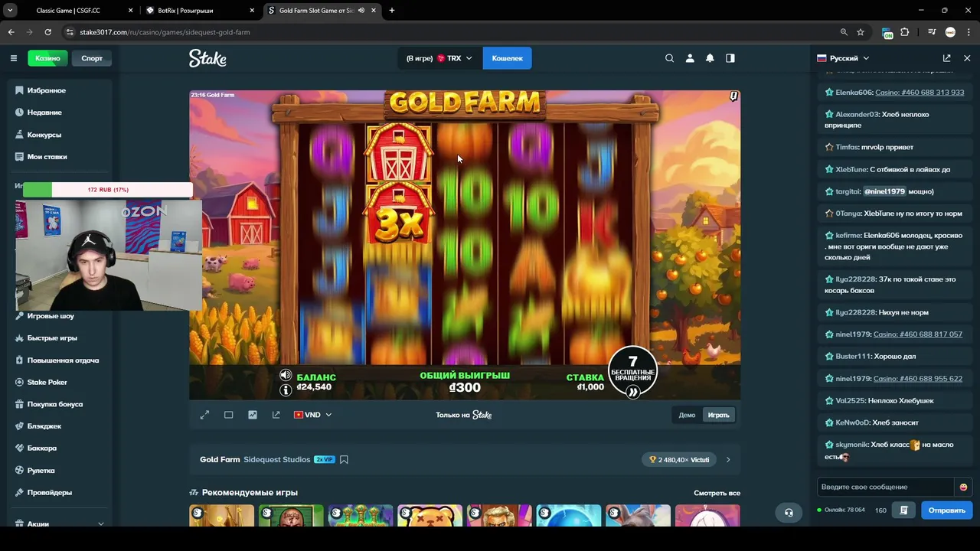Open support headset button

pyautogui.click(x=789, y=513)
